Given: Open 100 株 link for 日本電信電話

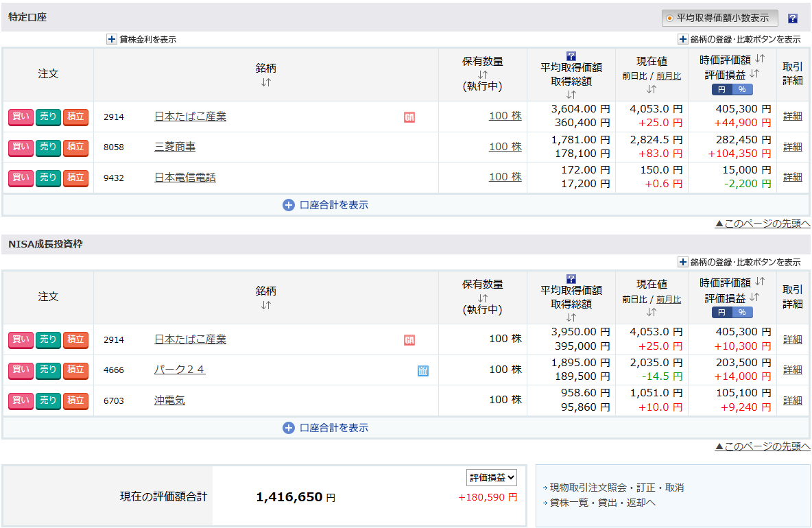Looking at the screenshot, I should [x=505, y=176].
